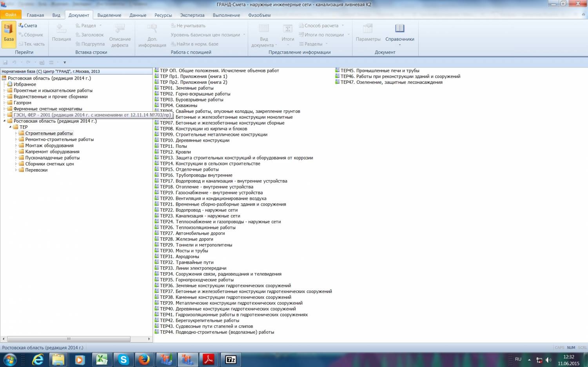Select Ведомственные и прочие сборники folder
Image resolution: width=588 pixels, height=367 pixels.
[51, 96]
